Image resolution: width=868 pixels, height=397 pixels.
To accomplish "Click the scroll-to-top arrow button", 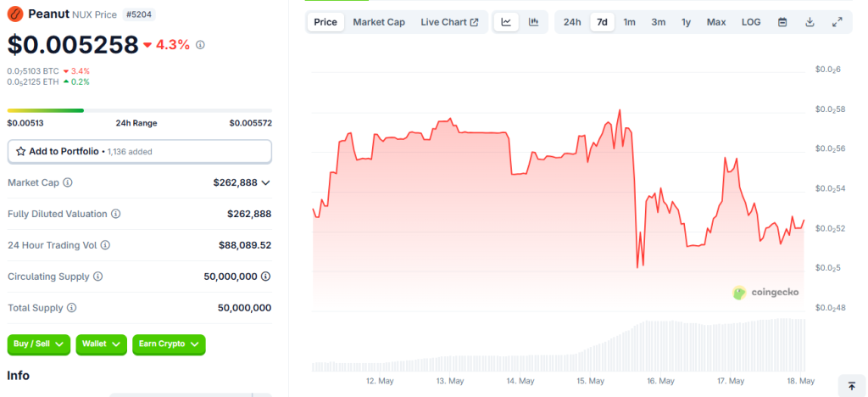I will click(x=852, y=386).
